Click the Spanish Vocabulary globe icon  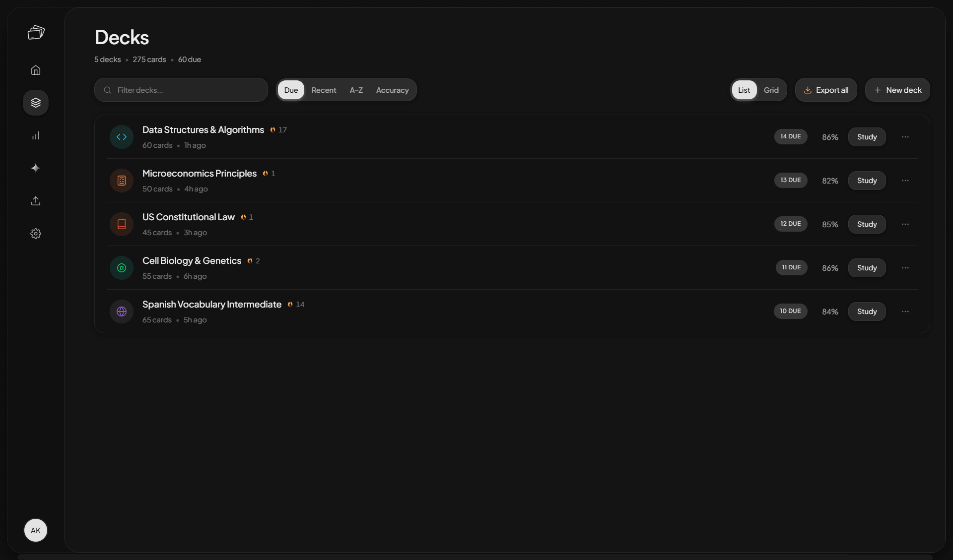tap(122, 311)
